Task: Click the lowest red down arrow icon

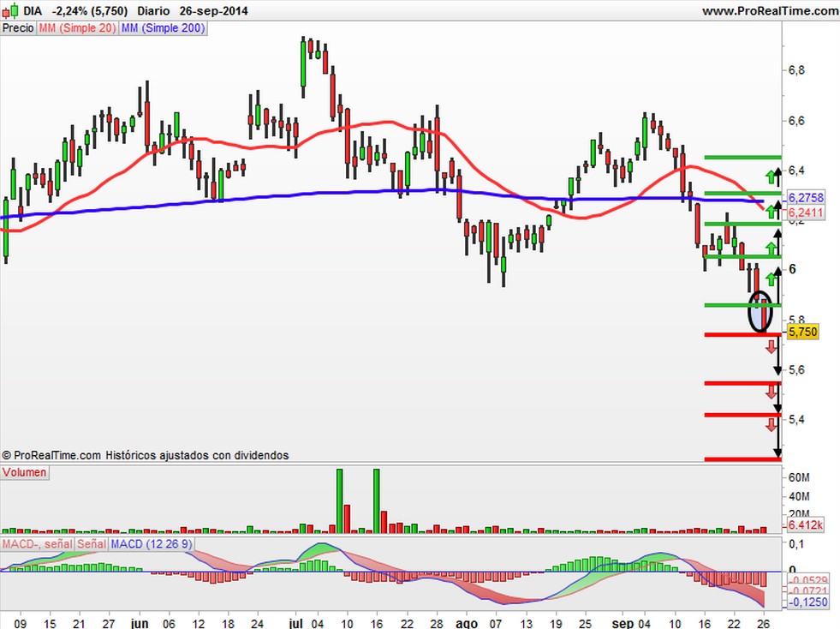Action: click(771, 425)
